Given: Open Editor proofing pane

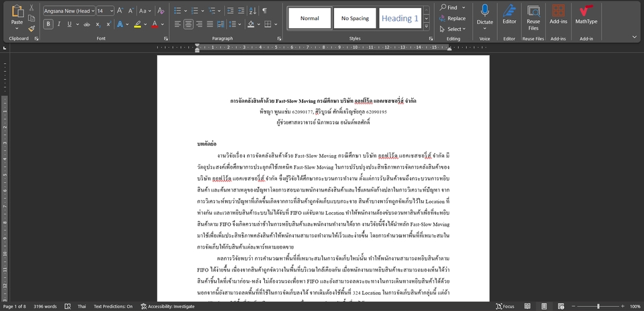Looking at the screenshot, I should [x=509, y=14].
